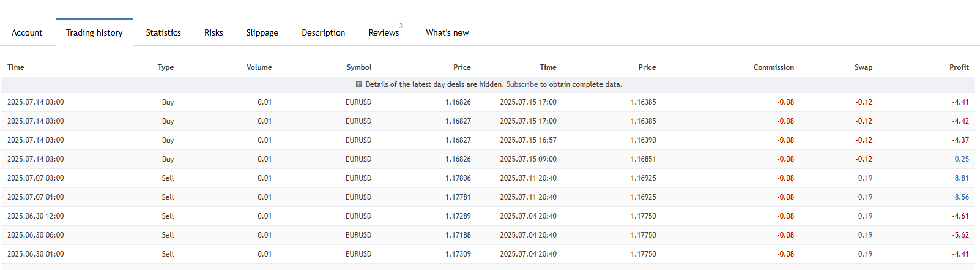Click the Reviews count badge 3
Screen dimensions: 980x270
(x=401, y=26)
